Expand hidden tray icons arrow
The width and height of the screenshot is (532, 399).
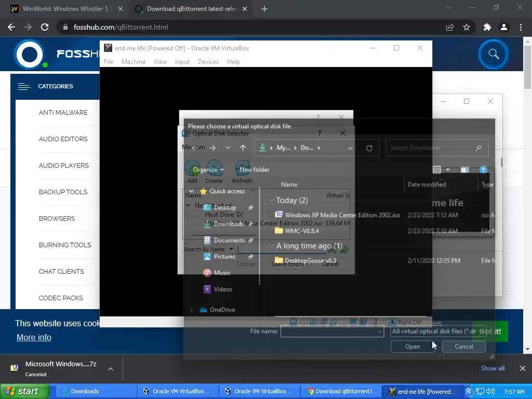pos(469,391)
